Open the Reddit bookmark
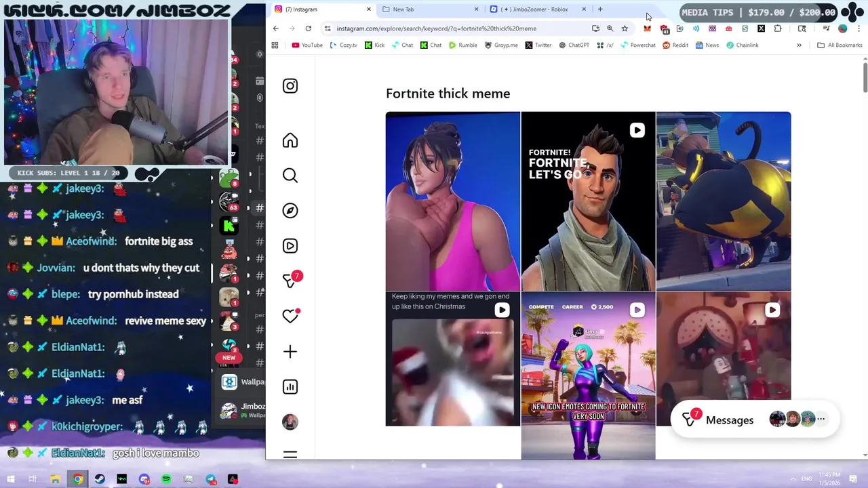868x488 pixels. [x=675, y=45]
